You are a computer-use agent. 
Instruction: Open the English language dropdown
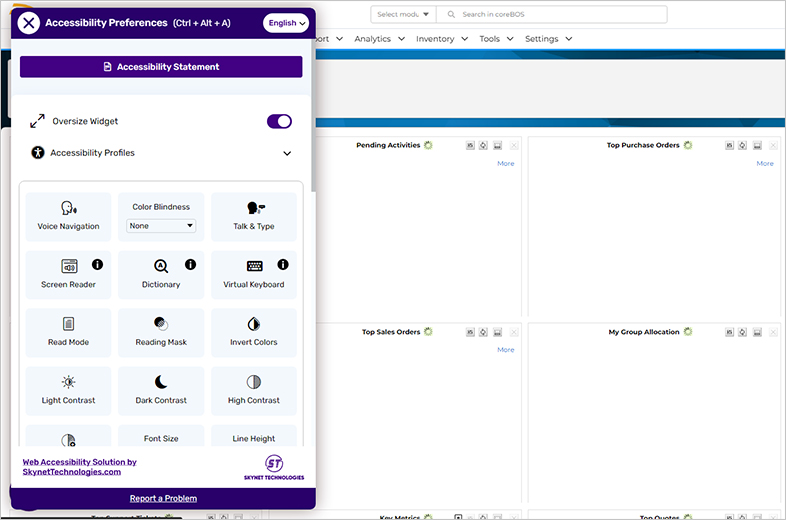tap(286, 23)
